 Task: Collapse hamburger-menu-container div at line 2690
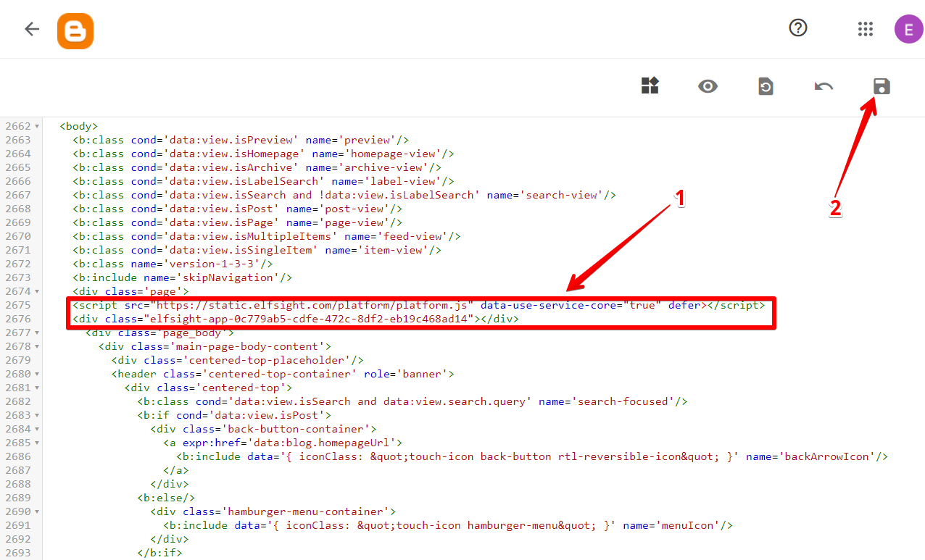click(x=37, y=511)
